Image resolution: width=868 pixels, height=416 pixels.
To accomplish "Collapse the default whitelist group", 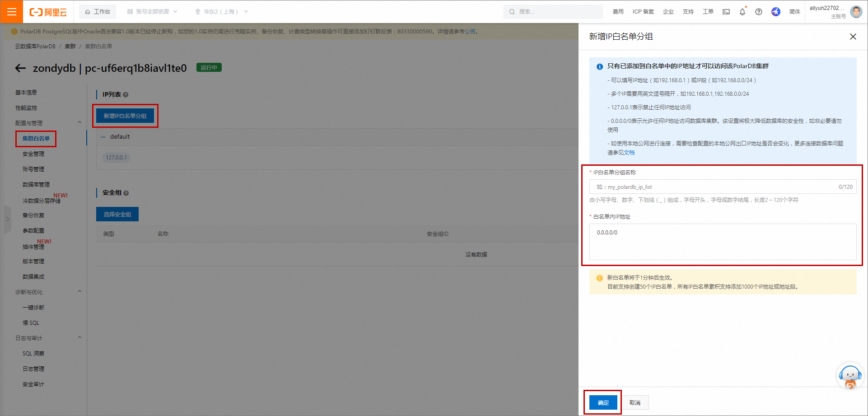I will pos(103,137).
